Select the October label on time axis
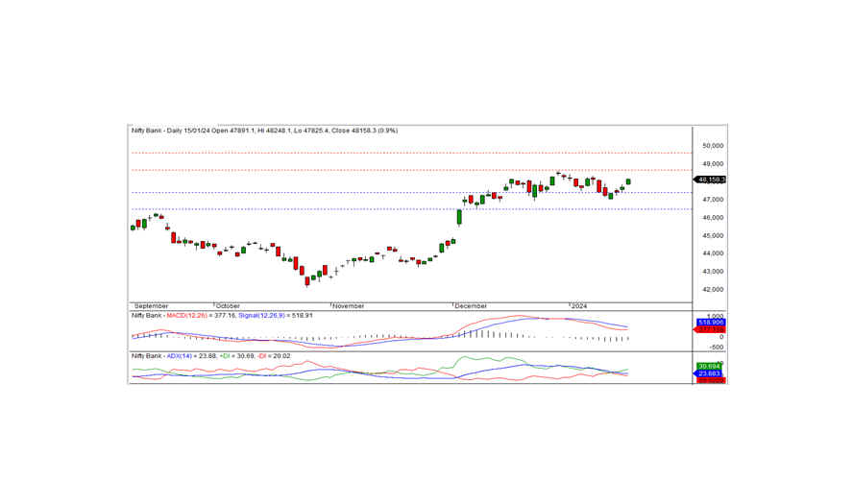 coord(228,305)
